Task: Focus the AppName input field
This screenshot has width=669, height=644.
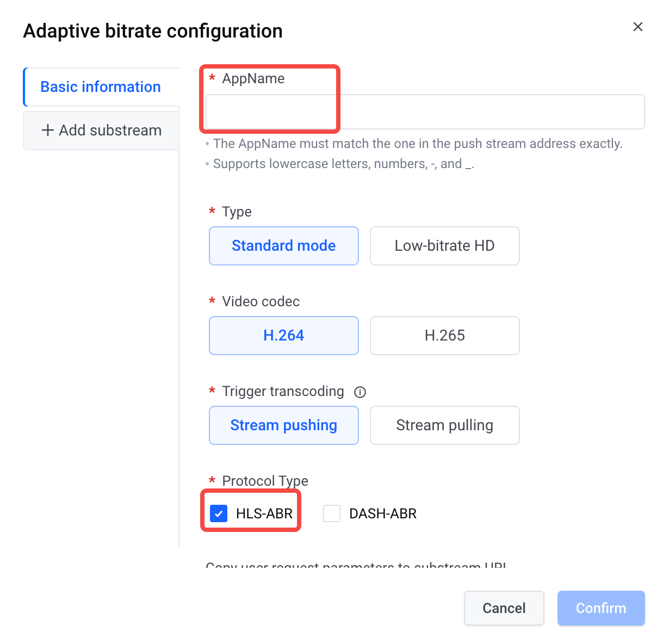Action: pyautogui.click(x=425, y=112)
